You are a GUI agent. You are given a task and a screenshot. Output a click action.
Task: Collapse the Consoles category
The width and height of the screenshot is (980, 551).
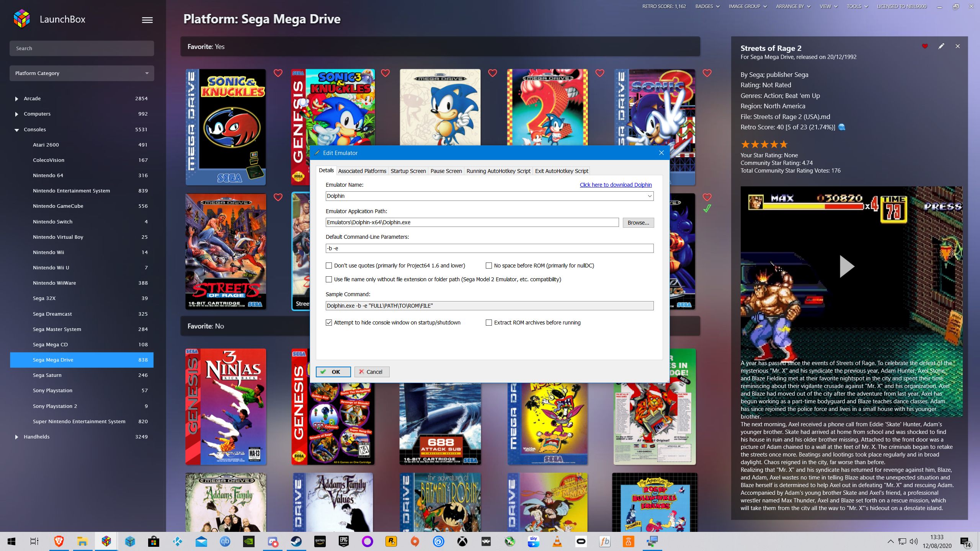(16, 130)
